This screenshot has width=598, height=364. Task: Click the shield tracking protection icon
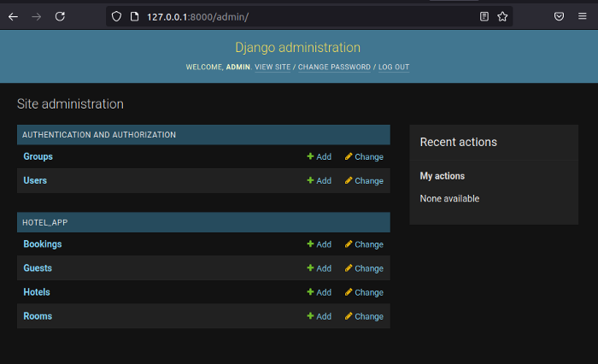(x=117, y=16)
